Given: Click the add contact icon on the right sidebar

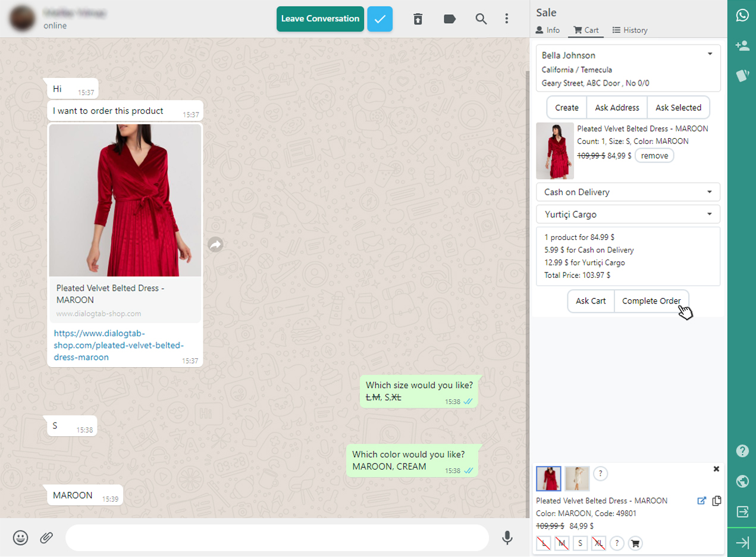Looking at the screenshot, I should pyautogui.click(x=742, y=45).
